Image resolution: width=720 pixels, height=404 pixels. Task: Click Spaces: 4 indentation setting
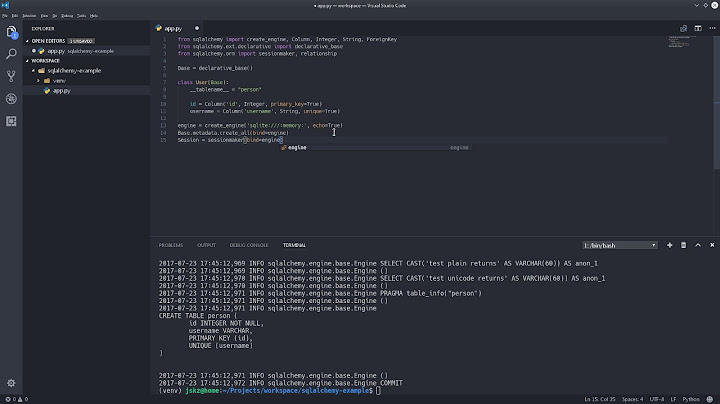point(632,399)
